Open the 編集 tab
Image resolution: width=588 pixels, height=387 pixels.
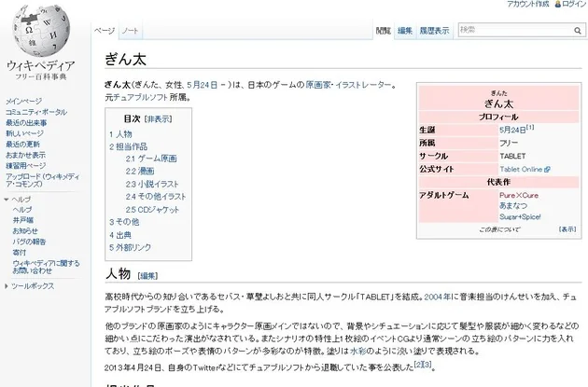405,31
